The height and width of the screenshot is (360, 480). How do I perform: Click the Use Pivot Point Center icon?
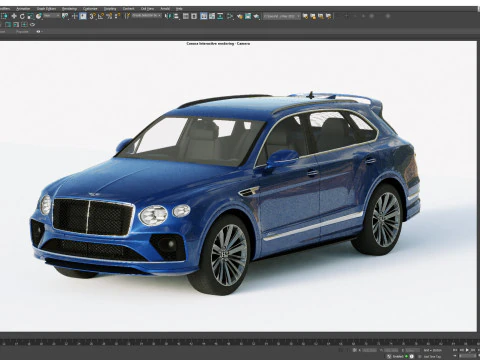click(65, 16)
